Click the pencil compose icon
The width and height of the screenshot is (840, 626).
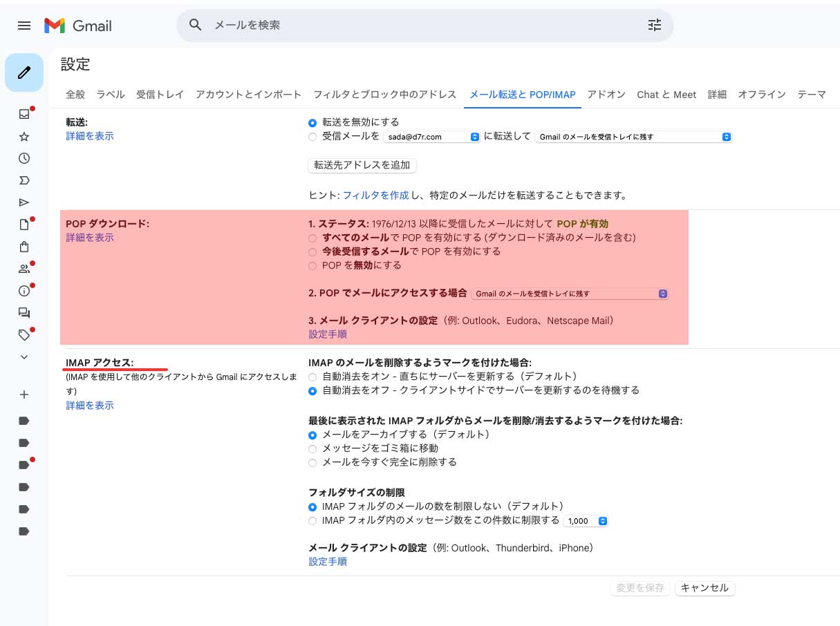[24, 72]
